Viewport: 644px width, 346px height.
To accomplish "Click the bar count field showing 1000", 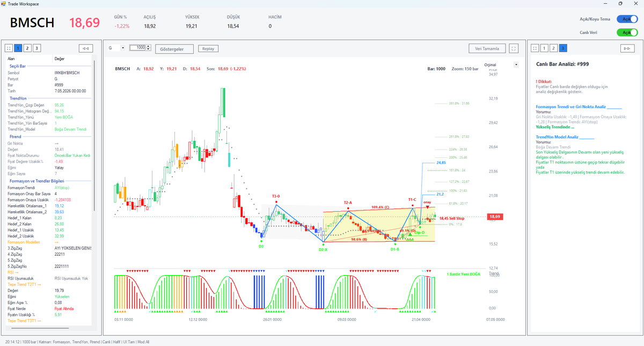I will [138, 48].
